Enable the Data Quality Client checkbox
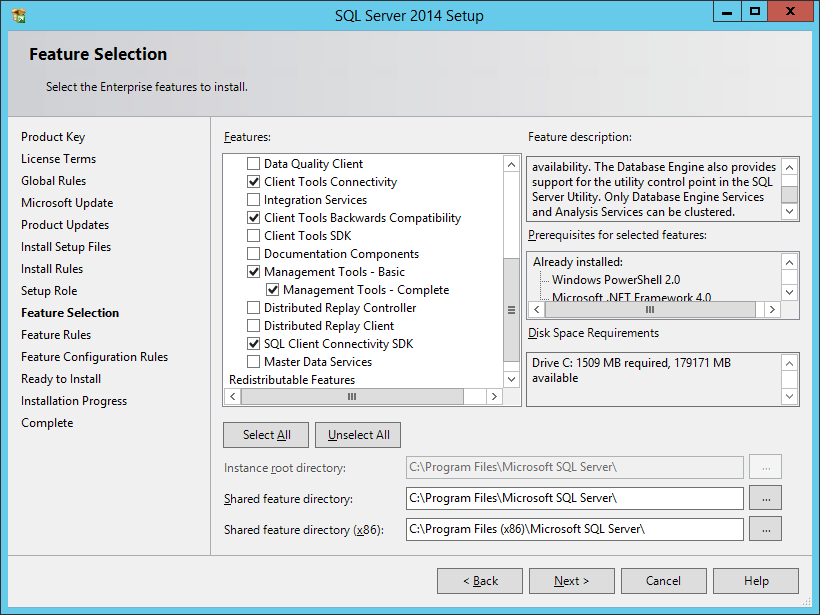This screenshot has width=820, height=615. point(253,164)
